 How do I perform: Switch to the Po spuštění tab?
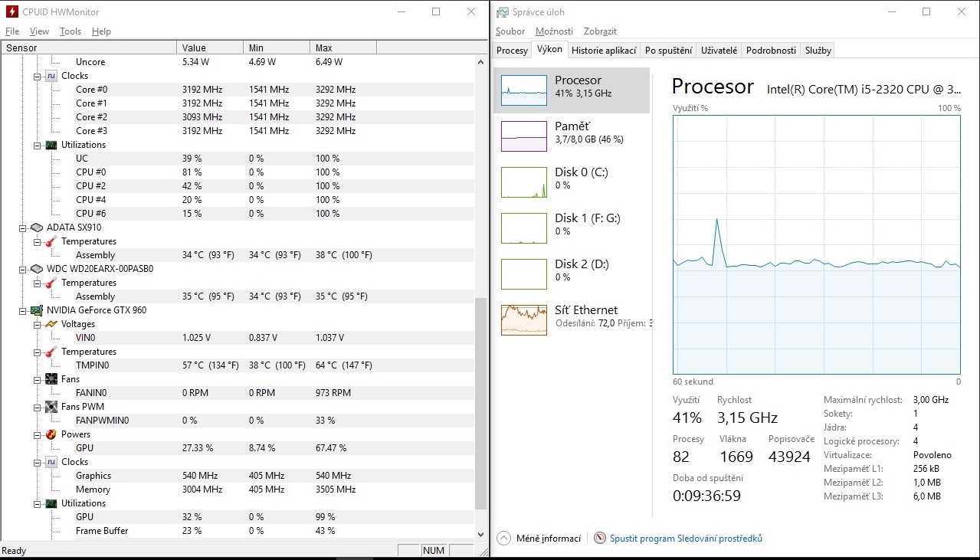tap(668, 51)
